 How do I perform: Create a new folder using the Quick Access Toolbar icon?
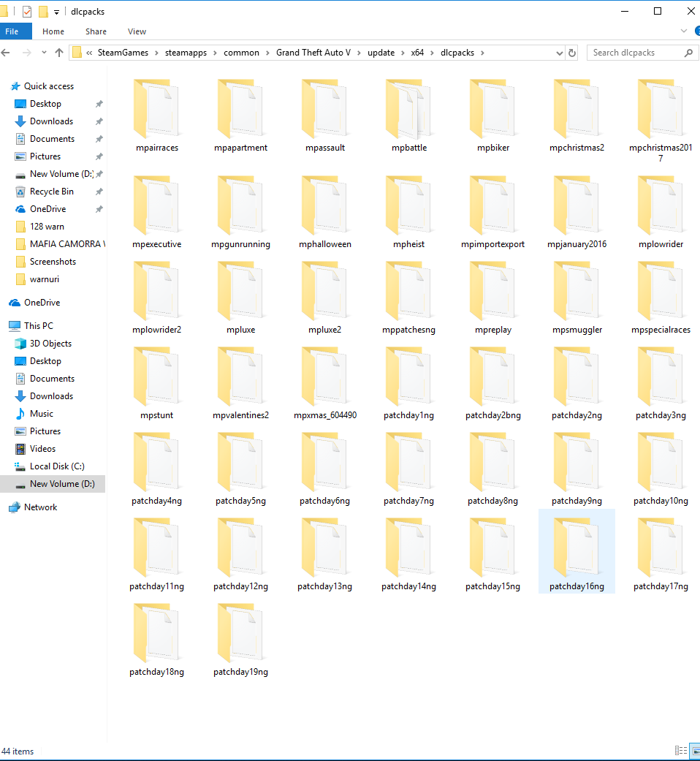[x=42, y=11]
